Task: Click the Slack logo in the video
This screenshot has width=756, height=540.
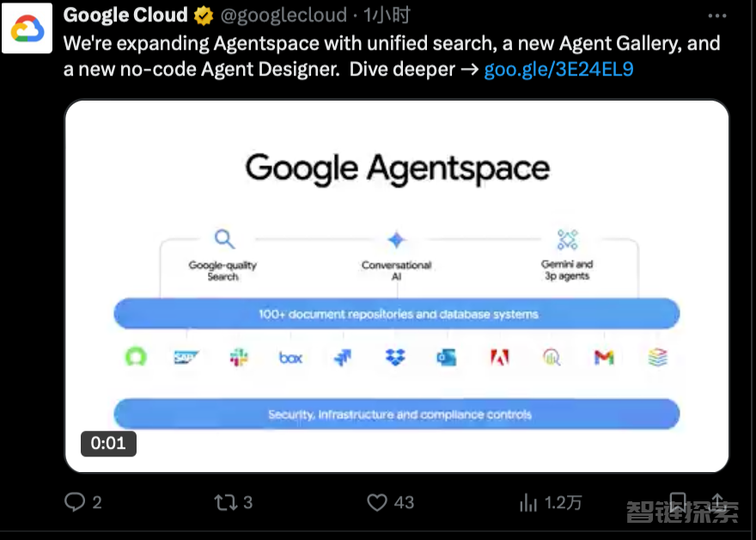Action: click(x=239, y=358)
